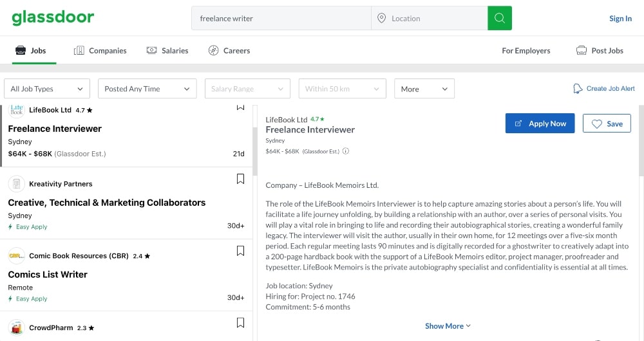
Task: Click Easy Apply under Kreativity Partners
Action: pyautogui.click(x=28, y=226)
